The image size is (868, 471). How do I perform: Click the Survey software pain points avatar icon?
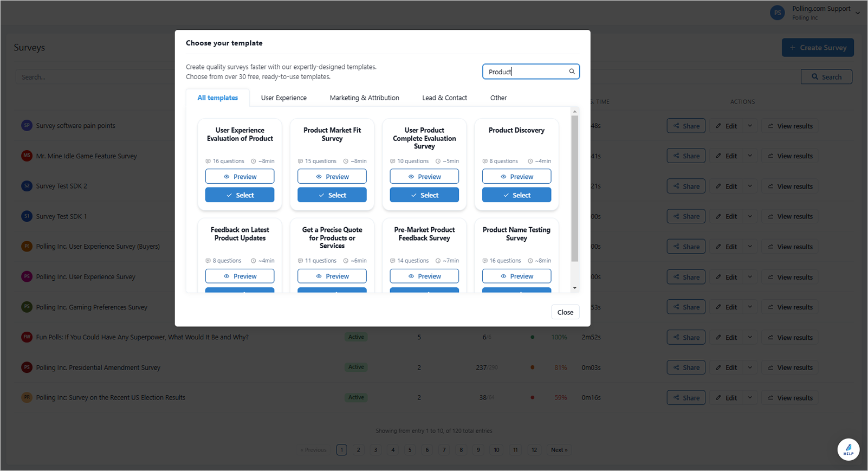[x=27, y=125]
